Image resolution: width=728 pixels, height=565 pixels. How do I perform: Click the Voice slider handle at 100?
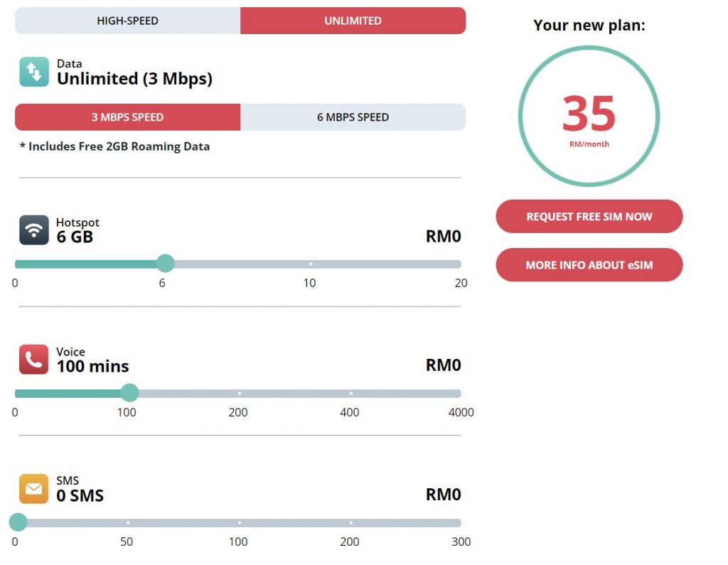129,393
